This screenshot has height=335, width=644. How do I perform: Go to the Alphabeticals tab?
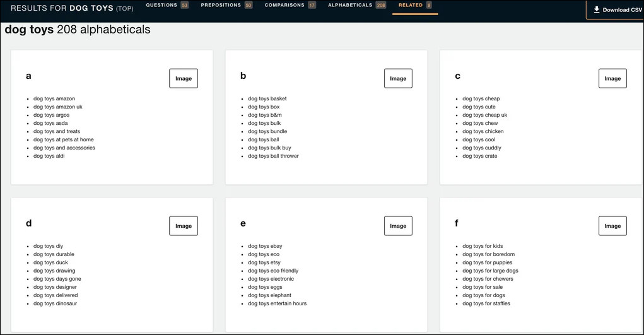click(x=350, y=5)
